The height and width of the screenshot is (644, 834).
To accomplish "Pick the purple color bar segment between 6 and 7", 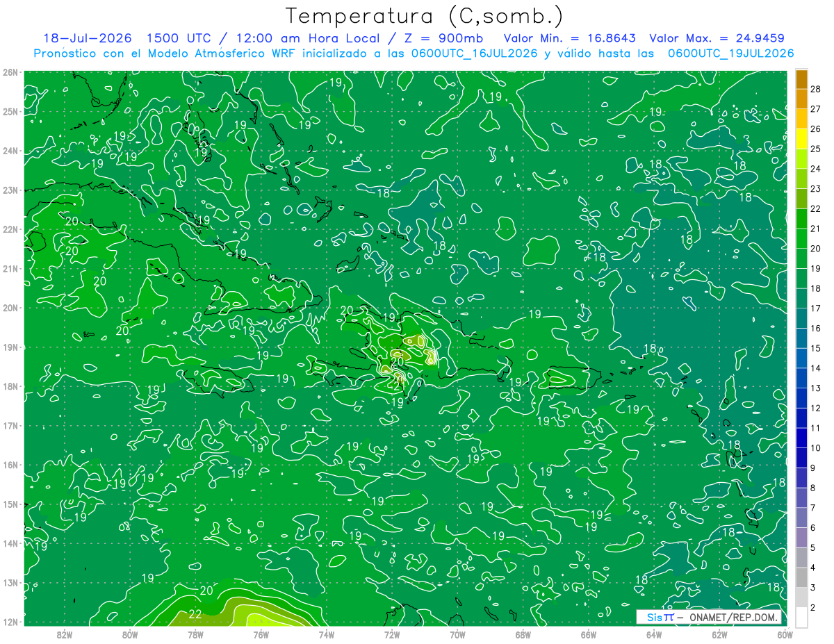I will [x=802, y=518].
